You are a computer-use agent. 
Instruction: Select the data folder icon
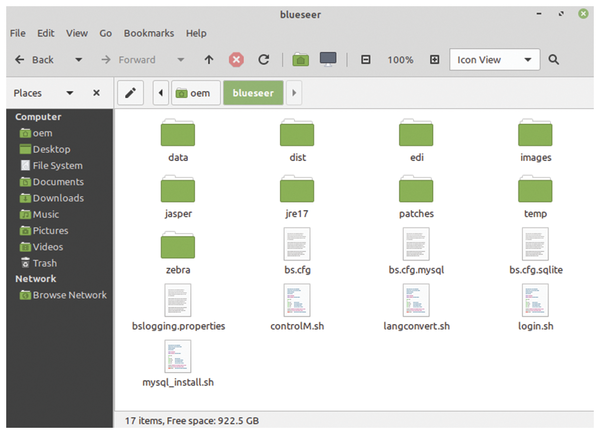tap(178, 132)
